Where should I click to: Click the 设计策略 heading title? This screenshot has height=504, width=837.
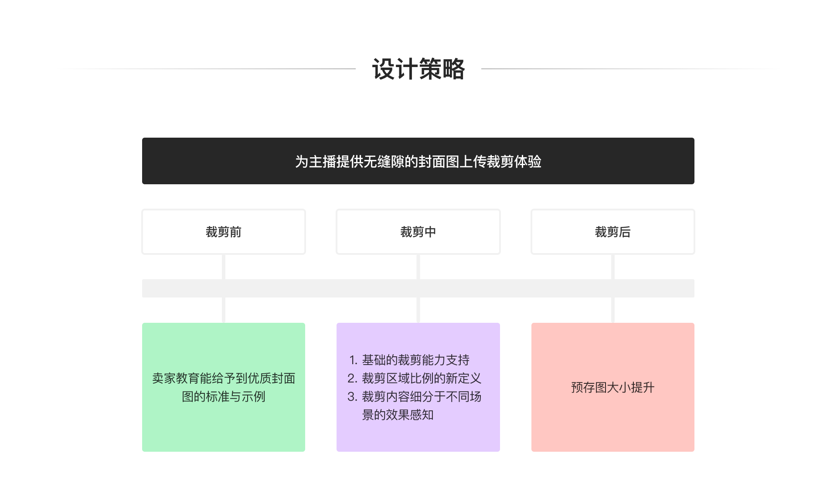pos(418,69)
